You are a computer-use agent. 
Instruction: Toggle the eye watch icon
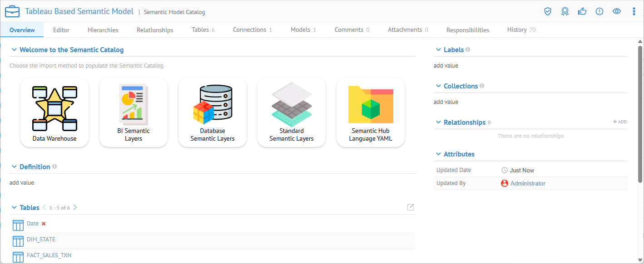pyautogui.click(x=617, y=12)
